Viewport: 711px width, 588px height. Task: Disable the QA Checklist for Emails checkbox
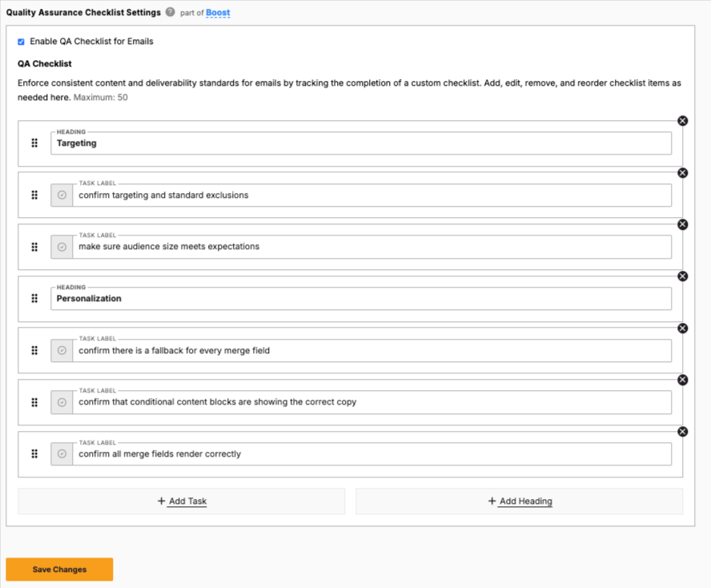22,42
